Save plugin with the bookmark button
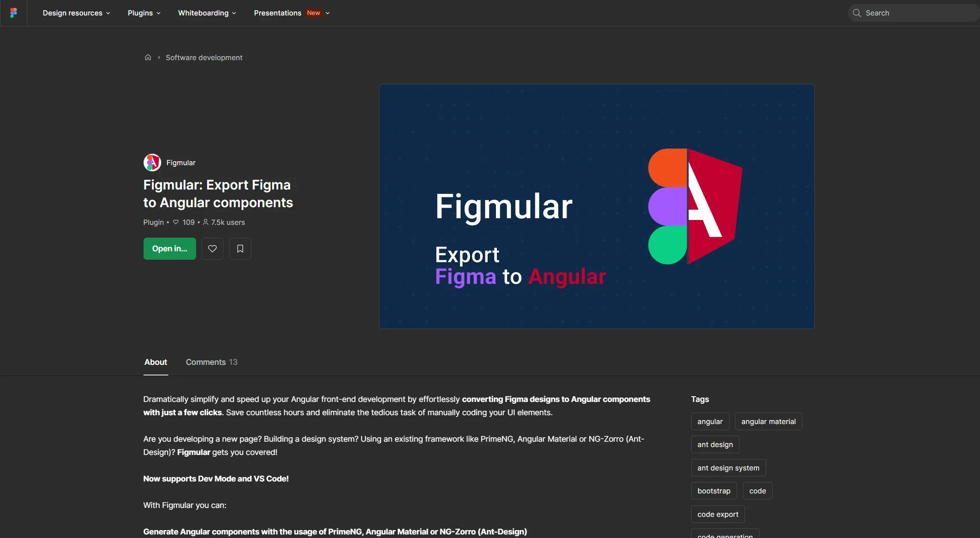980x538 pixels. coord(240,249)
